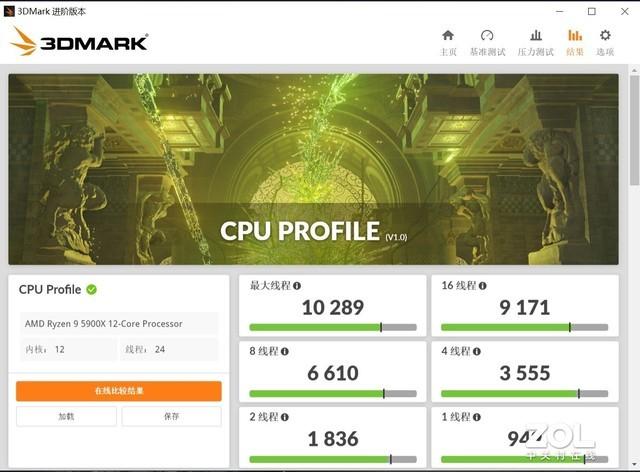Click the scrollbar down arrow
This screenshot has width=640, height=472.
pyautogui.click(x=634, y=464)
